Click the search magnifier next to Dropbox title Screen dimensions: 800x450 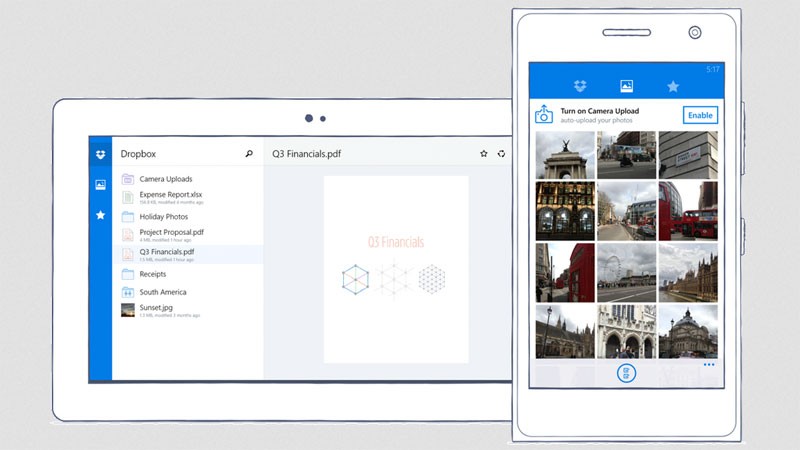tap(249, 154)
